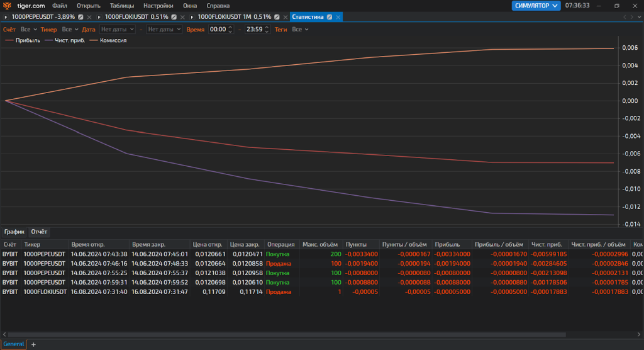Open the Настройки menu
The width and height of the screenshot is (644, 350).
pyautogui.click(x=158, y=6)
